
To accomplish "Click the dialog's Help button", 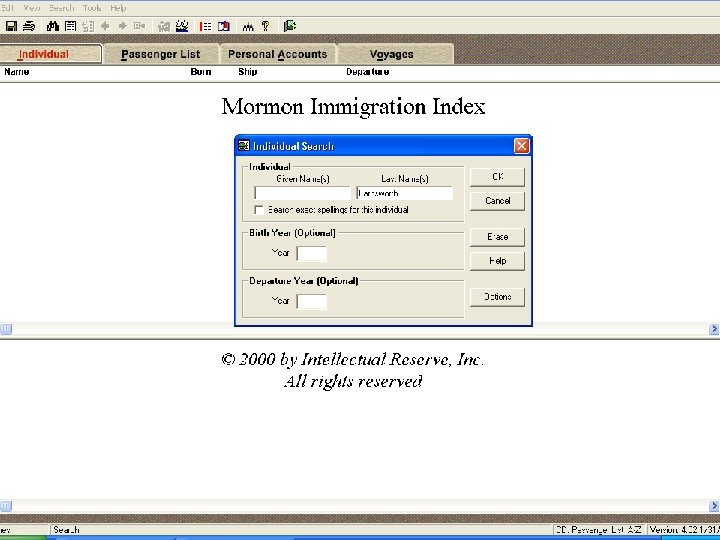I will click(497, 261).
